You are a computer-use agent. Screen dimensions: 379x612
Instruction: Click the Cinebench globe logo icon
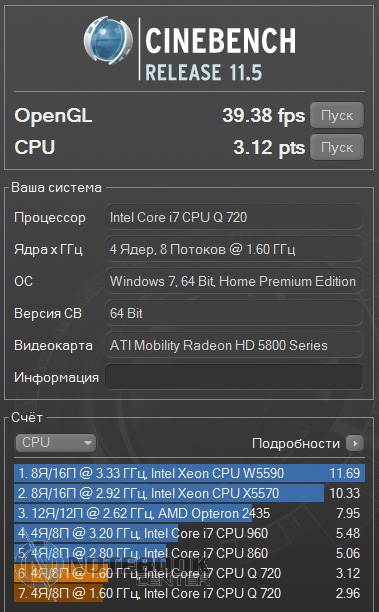click(x=108, y=40)
